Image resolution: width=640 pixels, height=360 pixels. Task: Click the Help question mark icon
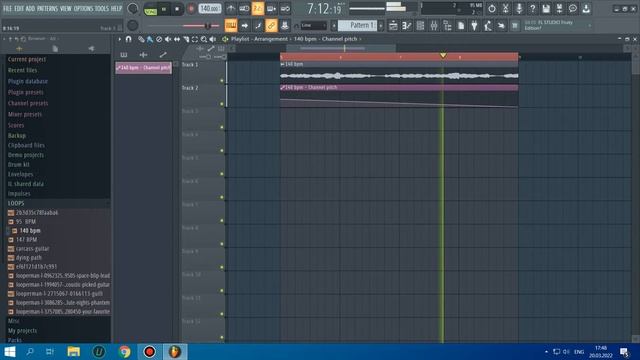532,8
